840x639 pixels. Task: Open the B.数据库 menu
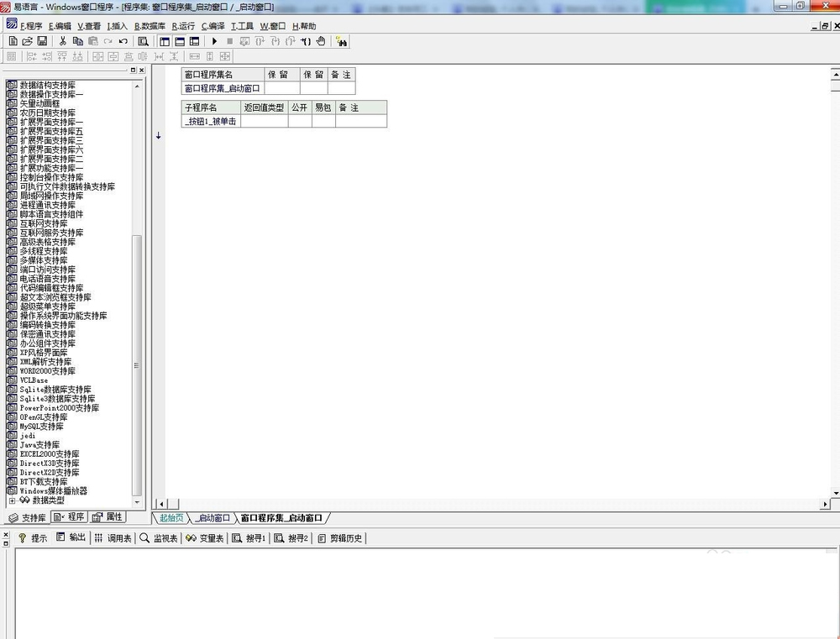150,26
